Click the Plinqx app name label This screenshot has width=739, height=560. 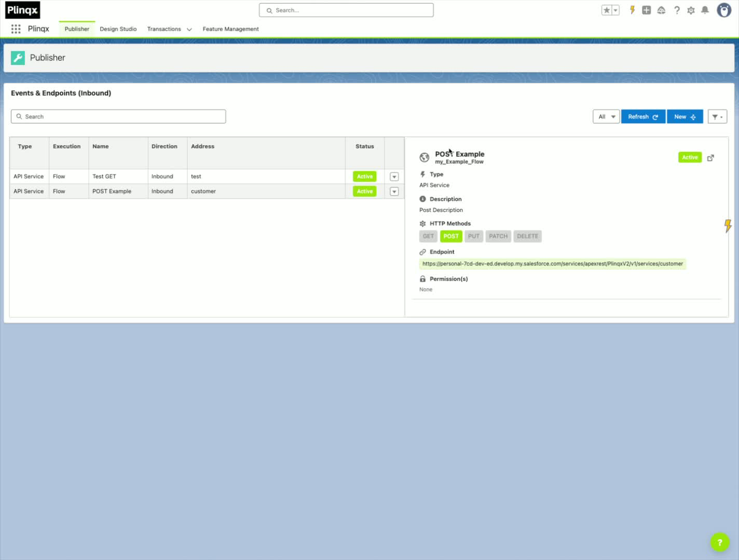tap(38, 29)
